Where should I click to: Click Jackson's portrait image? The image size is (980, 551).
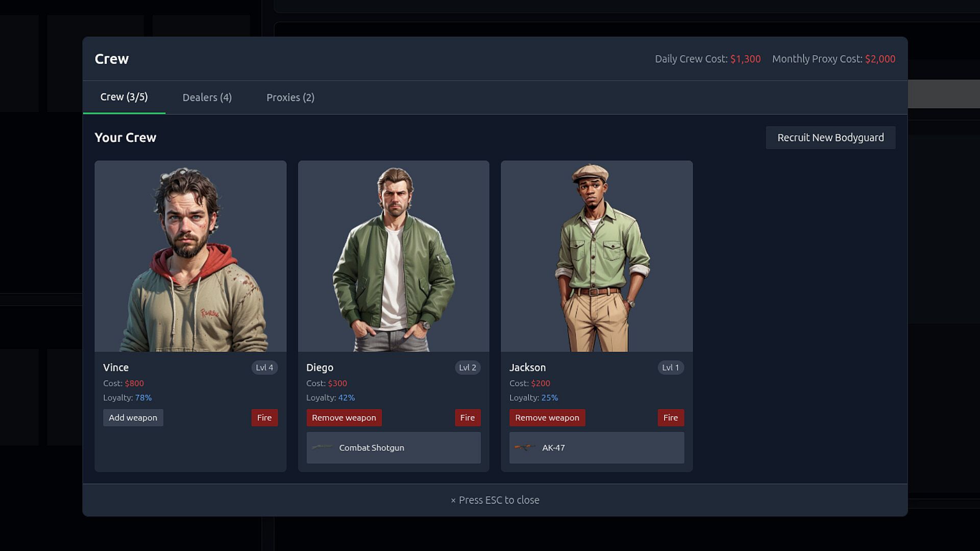(597, 256)
